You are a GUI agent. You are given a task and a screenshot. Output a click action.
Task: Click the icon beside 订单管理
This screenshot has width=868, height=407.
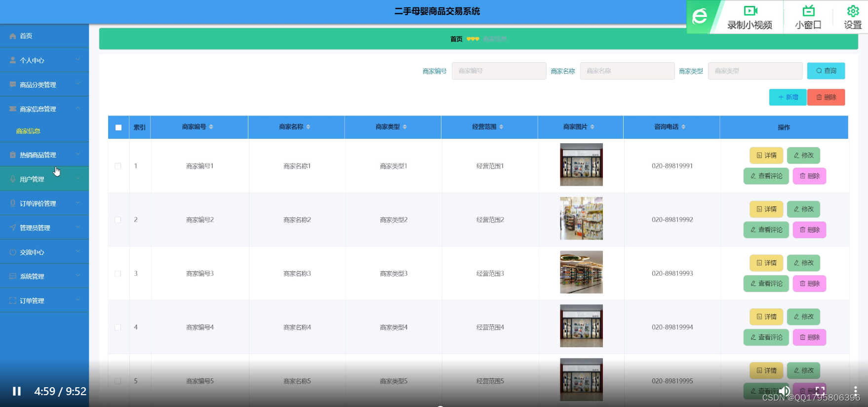click(x=13, y=300)
